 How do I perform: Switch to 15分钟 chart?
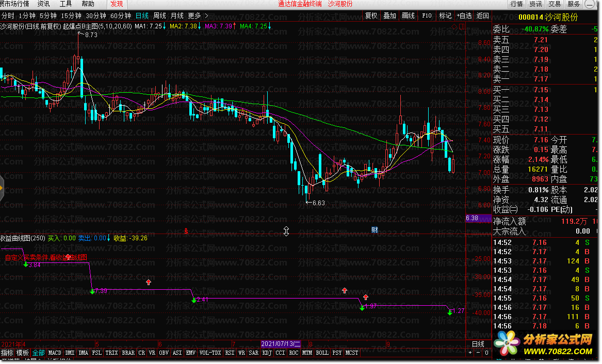click(x=71, y=16)
